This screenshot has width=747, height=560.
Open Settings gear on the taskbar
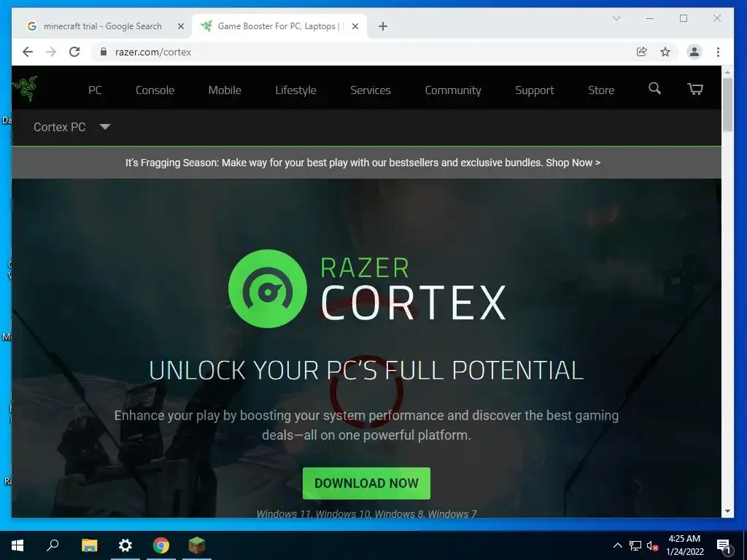125,545
